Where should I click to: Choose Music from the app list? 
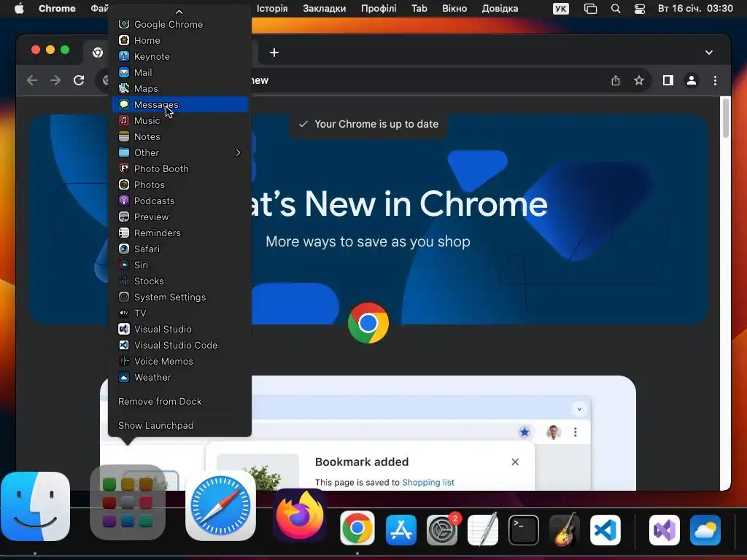pyautogui.click(x=180, y=120)
